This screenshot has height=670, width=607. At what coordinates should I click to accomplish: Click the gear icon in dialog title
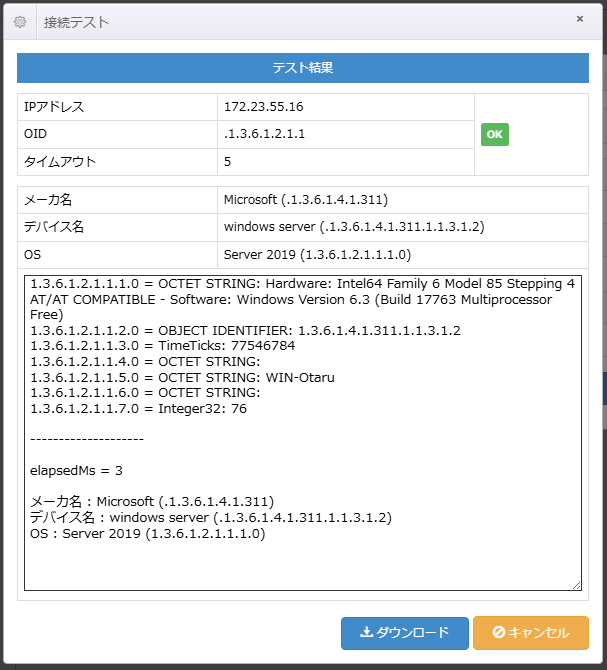click(x=20, y=21)
